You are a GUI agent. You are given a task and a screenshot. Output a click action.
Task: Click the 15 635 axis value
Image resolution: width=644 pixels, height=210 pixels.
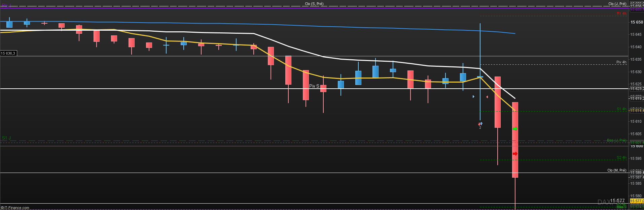pos(636,59)
